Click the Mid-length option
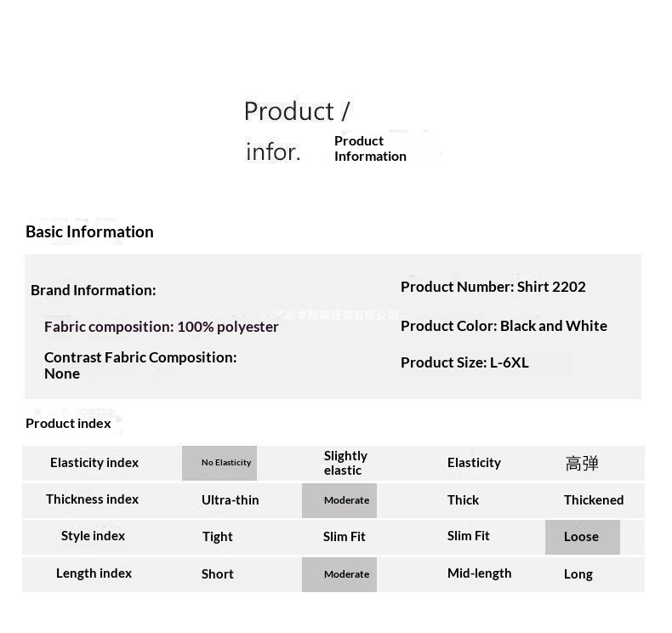 (x=479, y=573)
